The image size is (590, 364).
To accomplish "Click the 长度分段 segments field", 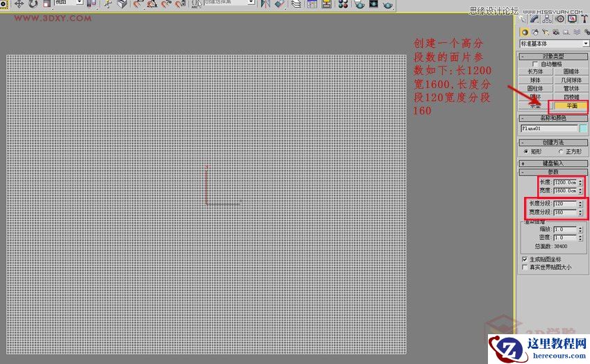I will (x=566, y=203).
